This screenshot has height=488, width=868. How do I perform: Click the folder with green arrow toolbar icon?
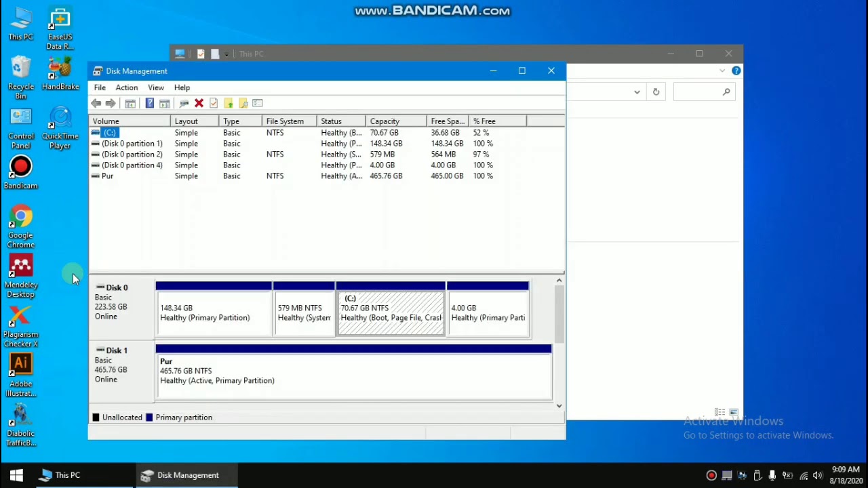[229, 103]
